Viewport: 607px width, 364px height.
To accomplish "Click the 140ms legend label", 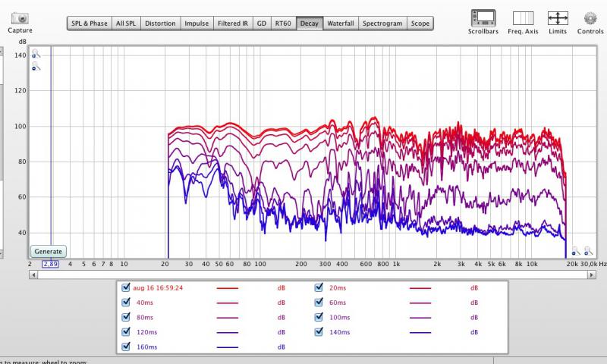I will (x=339, y=332).
